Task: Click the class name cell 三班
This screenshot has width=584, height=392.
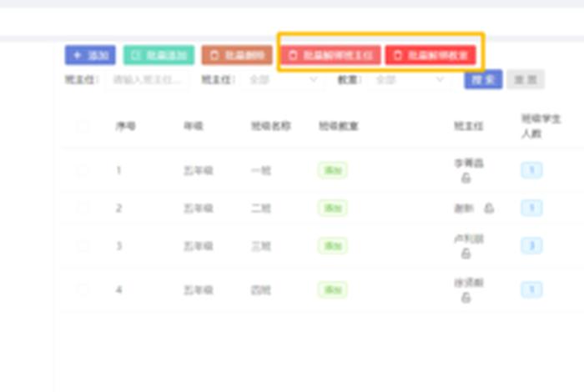Action: click(x=260, y=246)
